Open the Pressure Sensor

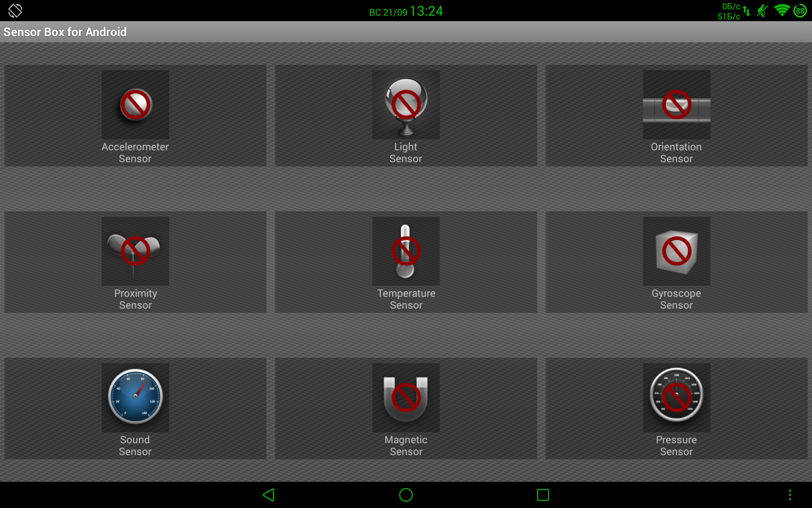tap(675, 409)
